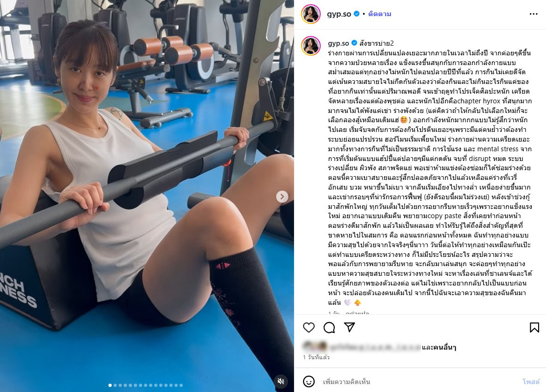Share post with paper plane icon
Image resolution: width=546 pixels, height=392 pixels.
point(349,327)
